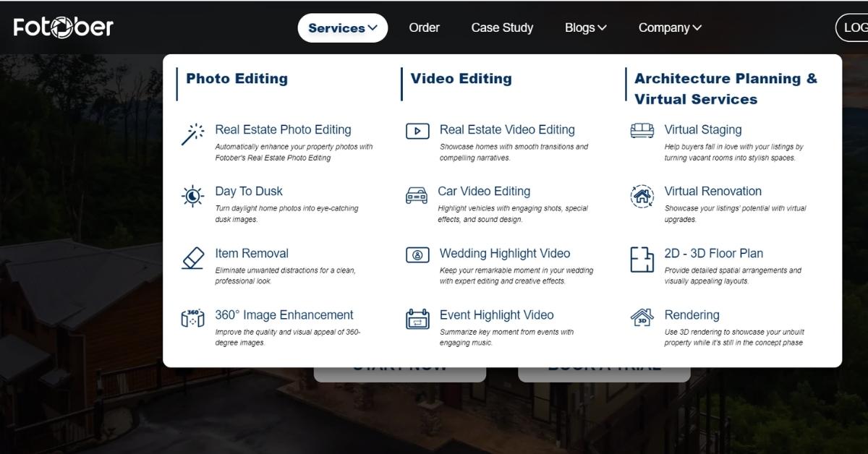Click 'Provide detailed spatial arrangements' description

click(x=733, y=275)
